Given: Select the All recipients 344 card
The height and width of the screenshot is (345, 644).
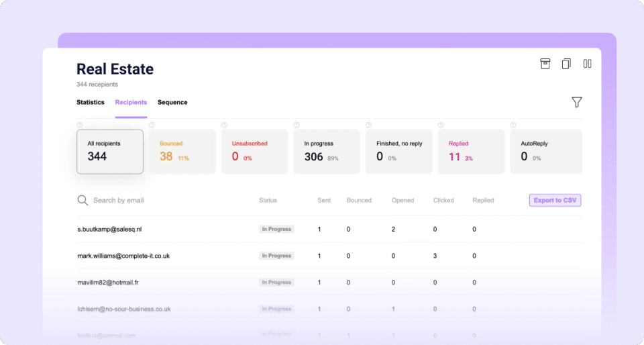Looking at the screenshot, I should coord(110,152).
